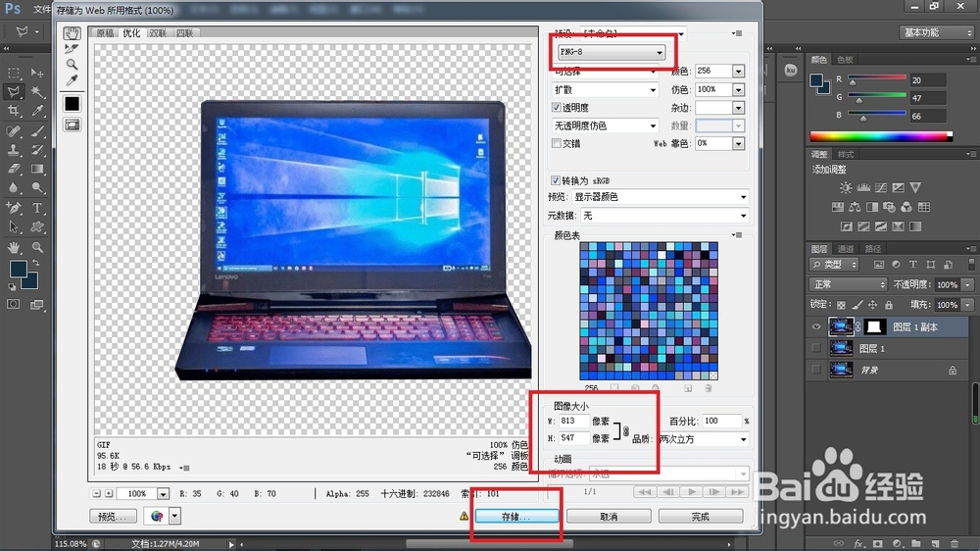Select the Horizontal Type tool
This screenshot has width=980, height=551.
point(37,208)
